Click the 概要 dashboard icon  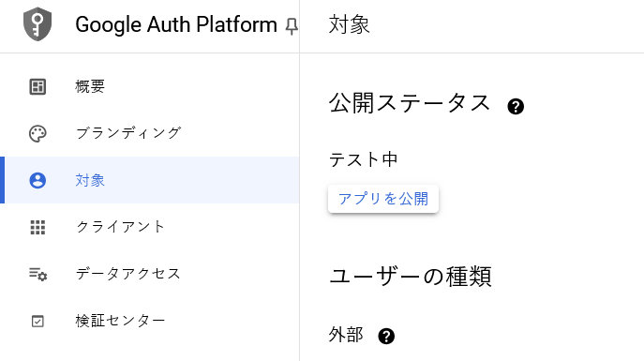click(37, 86)
